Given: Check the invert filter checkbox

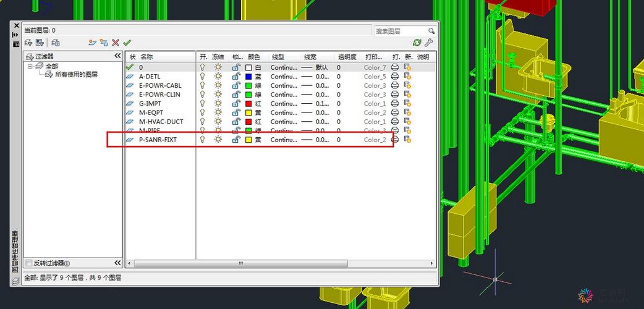Looking at the screenshot, I should tap(29, 263).
